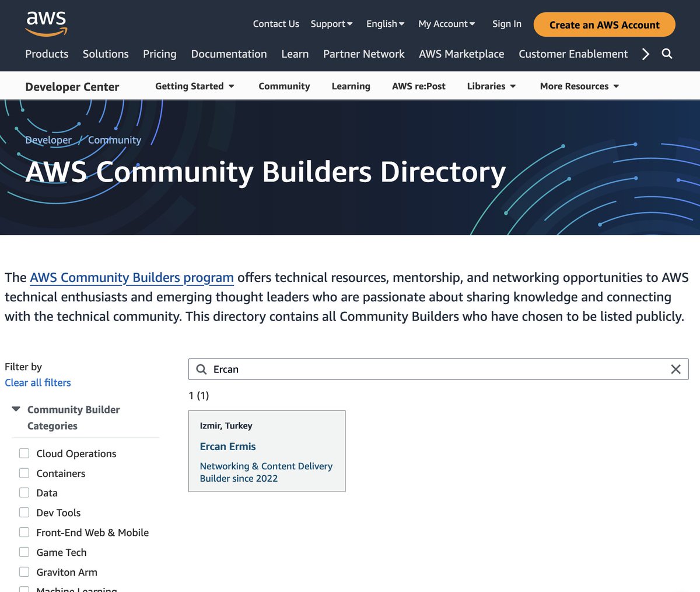Screen dimensions: 700x592
Task: Open the search magnifier in top navigation
Action: [667, 54]
